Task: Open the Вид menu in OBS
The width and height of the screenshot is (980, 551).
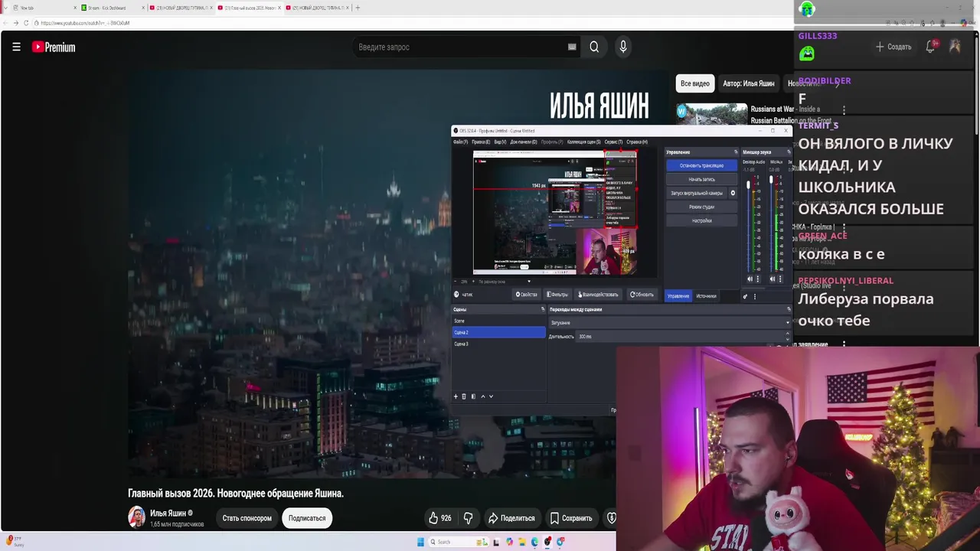Action: click(x=499, y=142)
